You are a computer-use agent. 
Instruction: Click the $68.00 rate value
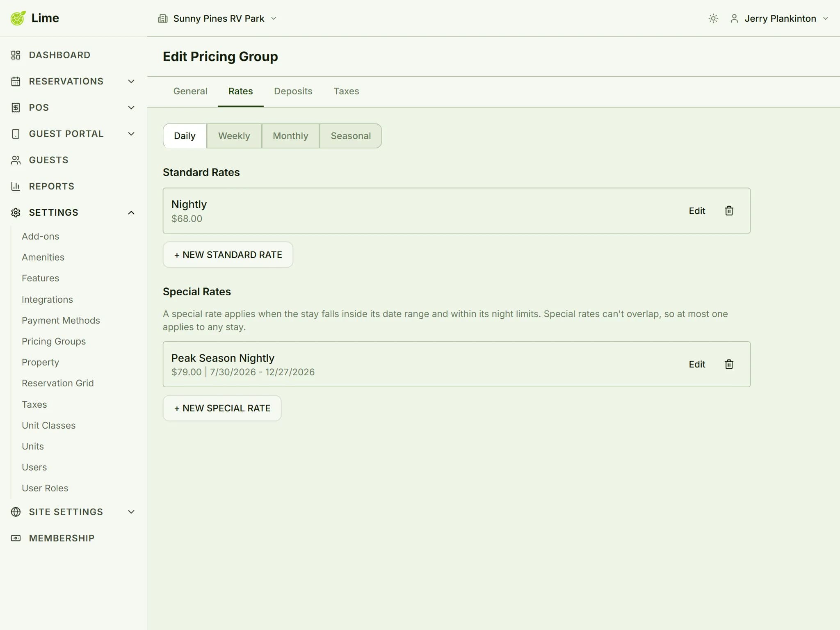[187, 219]
